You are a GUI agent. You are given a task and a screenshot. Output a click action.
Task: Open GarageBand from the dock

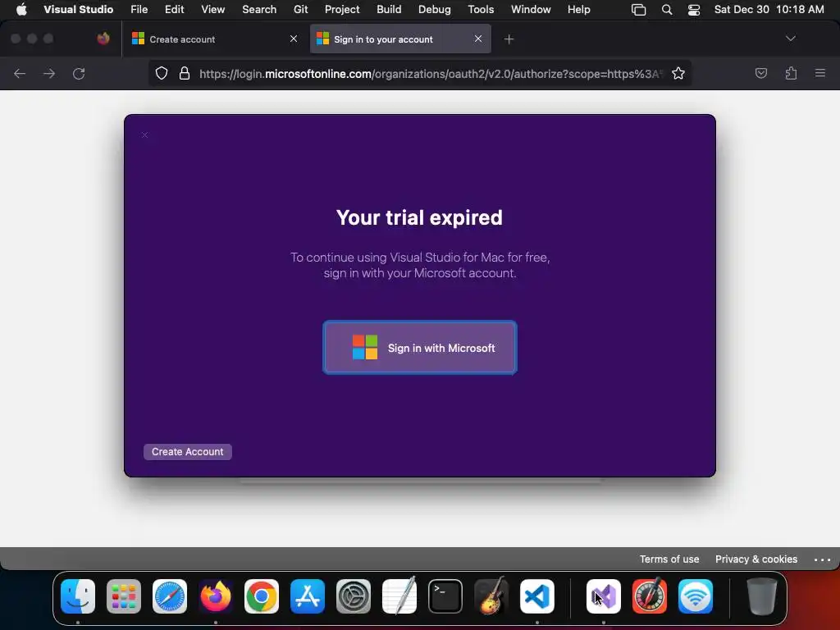[491, 596]
